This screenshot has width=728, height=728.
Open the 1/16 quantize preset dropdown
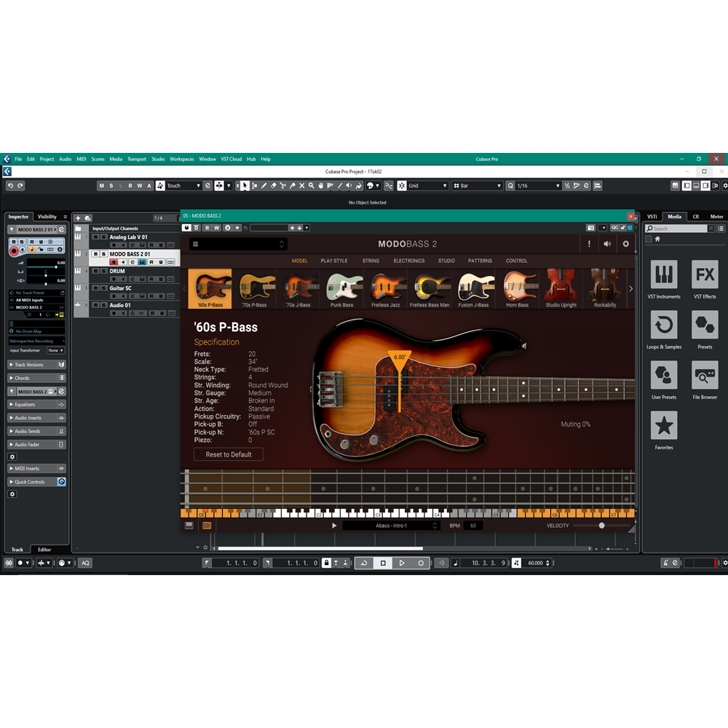[x=539, y=186]
